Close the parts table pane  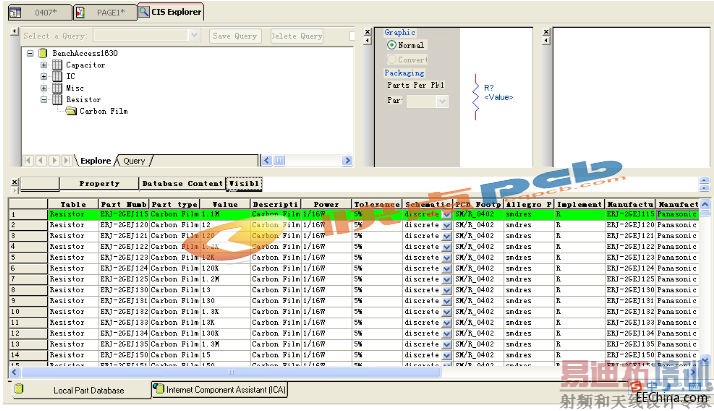point(15,182)
